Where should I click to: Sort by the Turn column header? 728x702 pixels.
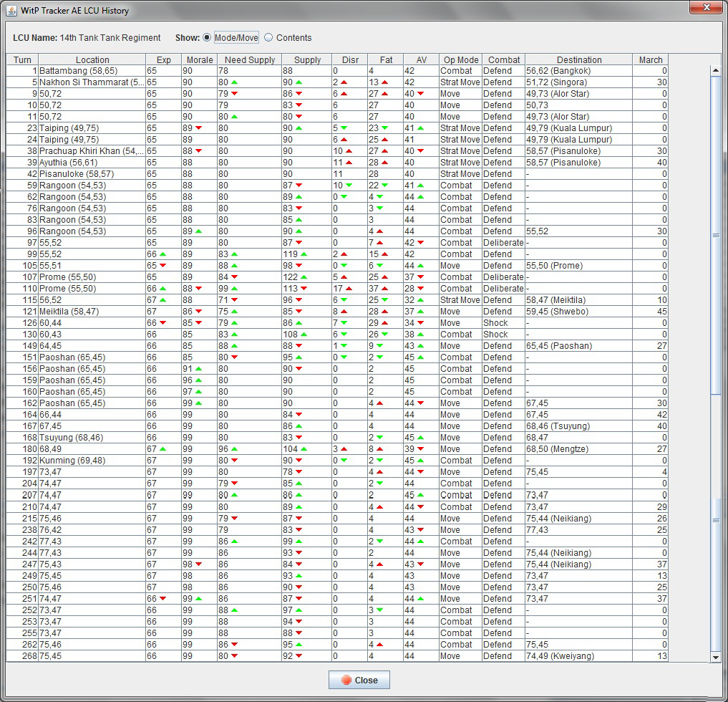click(x=22, y=59)
